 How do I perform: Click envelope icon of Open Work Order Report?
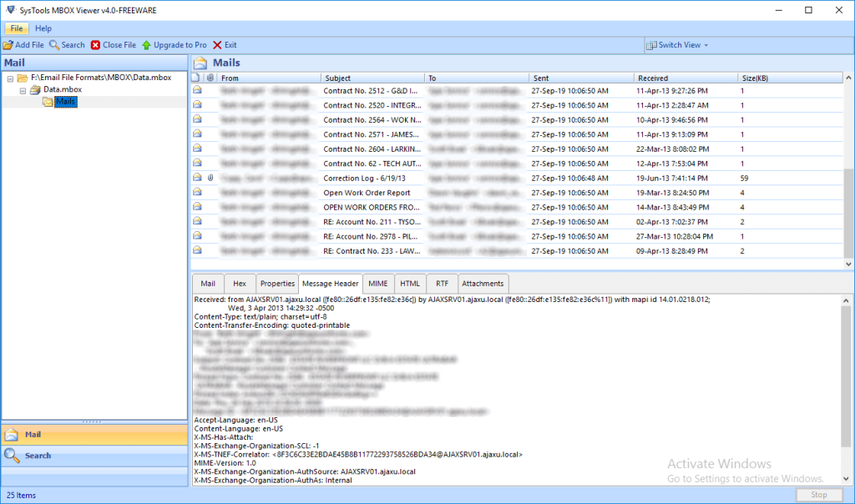pos(197,192)
